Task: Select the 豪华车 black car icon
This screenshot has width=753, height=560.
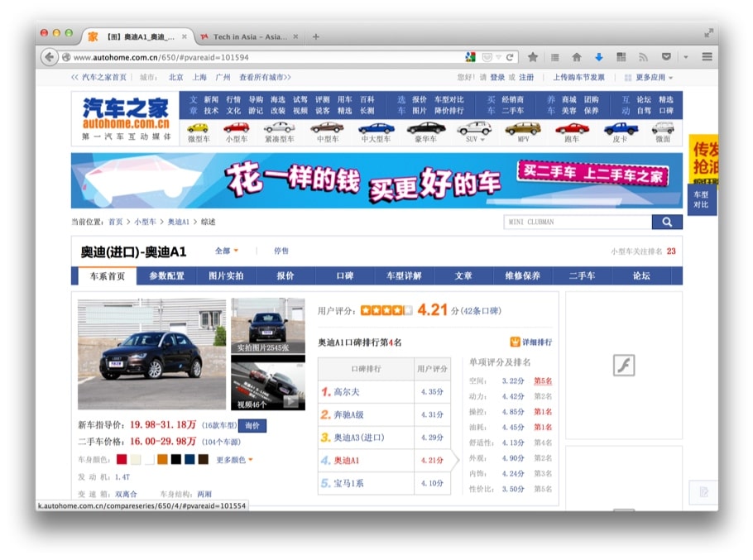Action: 426,128
